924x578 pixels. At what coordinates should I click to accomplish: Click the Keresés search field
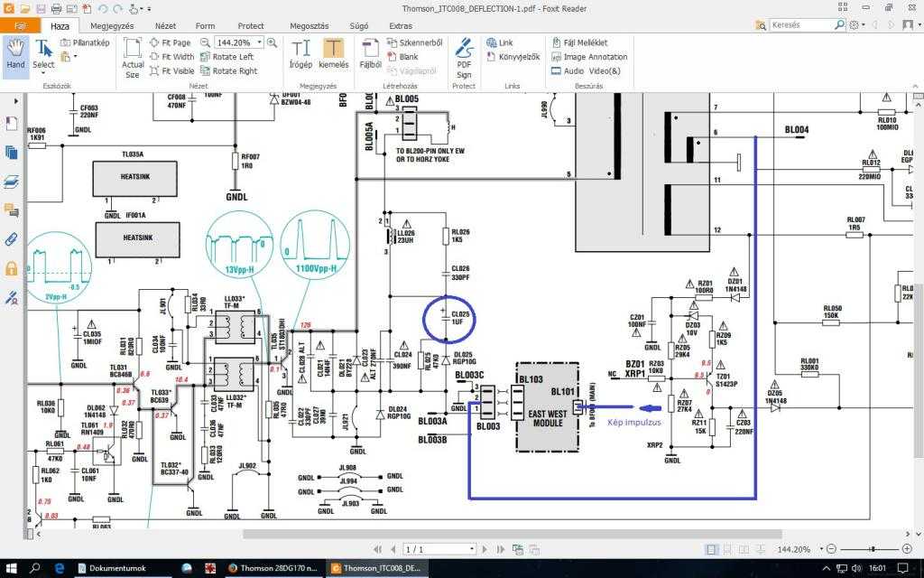801,24
